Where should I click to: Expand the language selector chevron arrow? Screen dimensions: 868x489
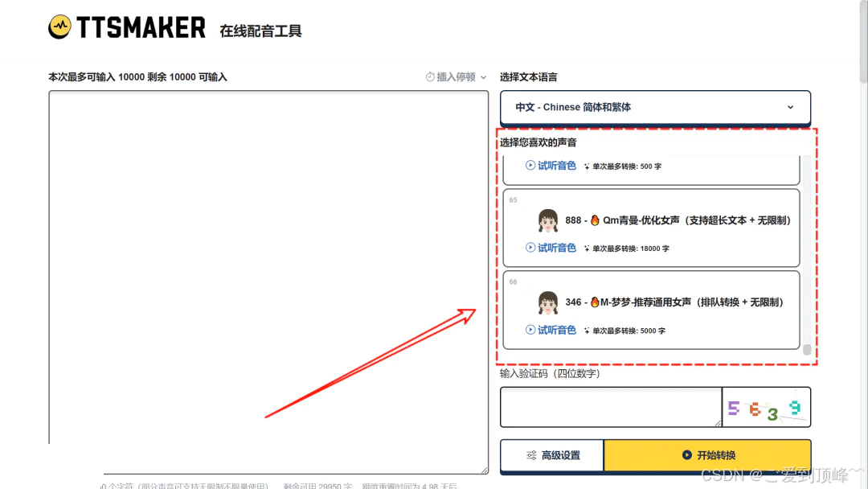pos(791,108)
